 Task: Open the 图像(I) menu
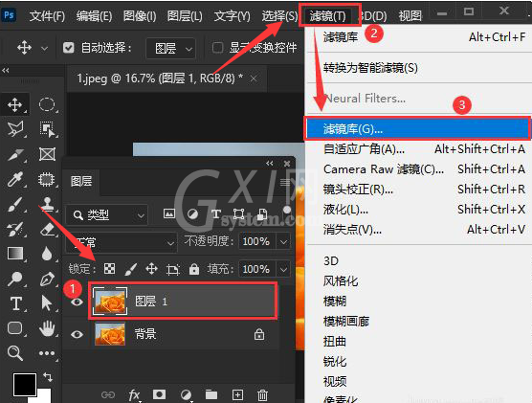140,16
